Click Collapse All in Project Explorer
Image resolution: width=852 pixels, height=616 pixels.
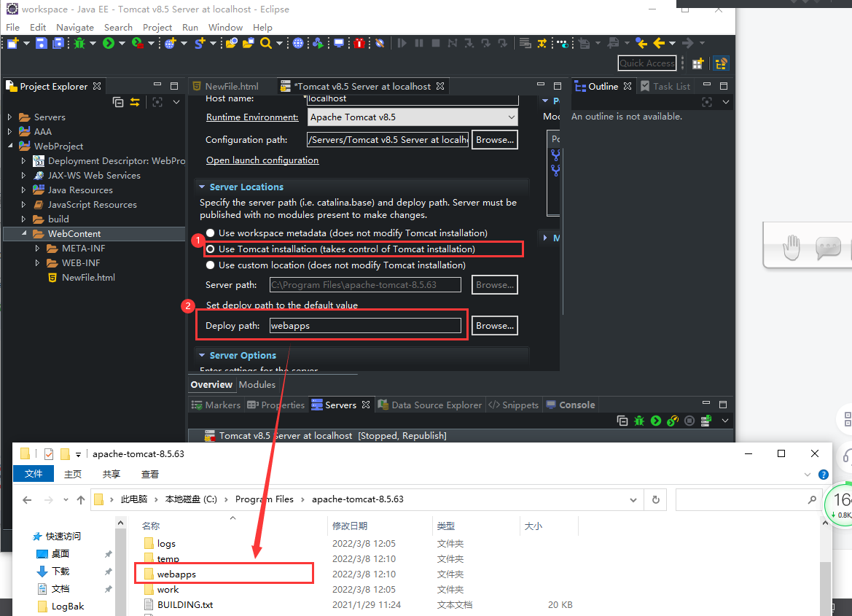click(x=118, y=101)
